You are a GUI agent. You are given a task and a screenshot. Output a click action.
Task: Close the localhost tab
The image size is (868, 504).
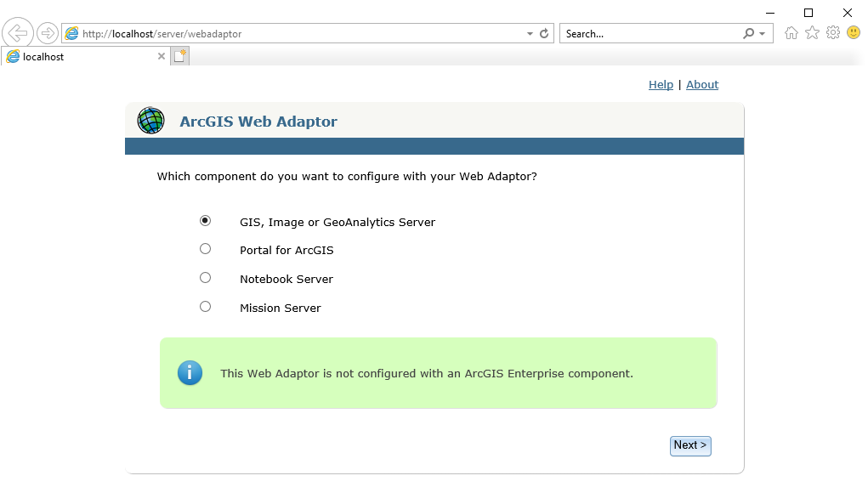[x=161, y=56]
